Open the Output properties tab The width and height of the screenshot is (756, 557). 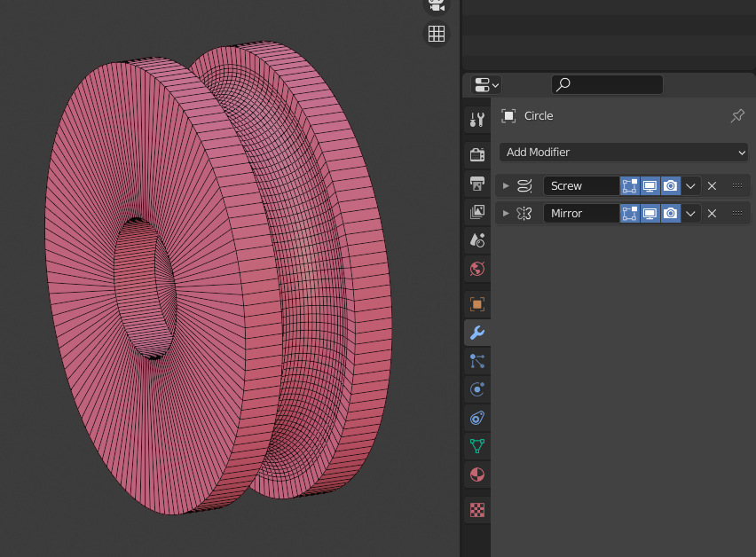[x=476, y=183]
